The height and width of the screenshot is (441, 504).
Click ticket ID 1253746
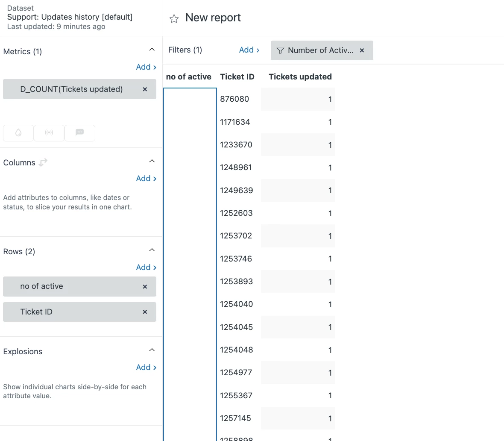[x=236, y=259]
